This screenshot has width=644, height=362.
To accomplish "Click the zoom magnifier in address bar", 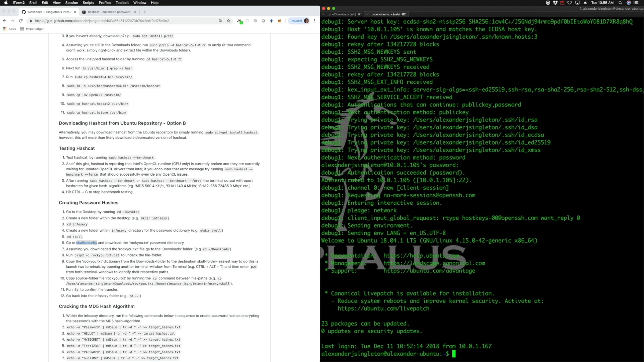I will point(220,21).
